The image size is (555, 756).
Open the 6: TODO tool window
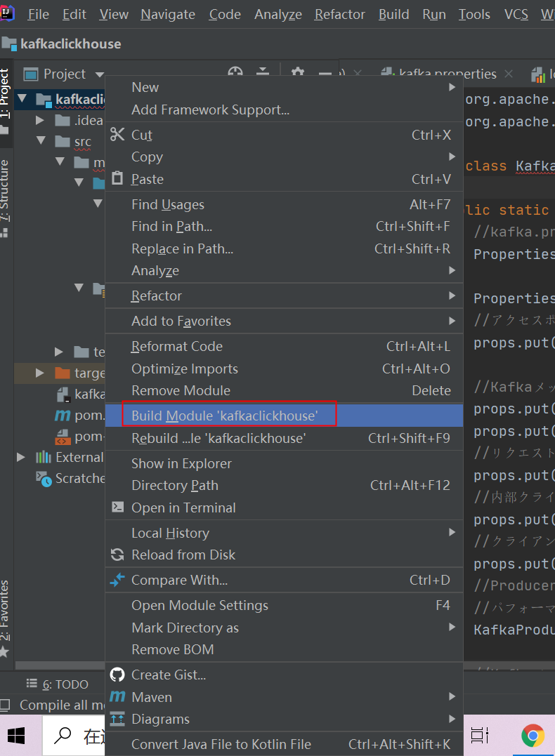click(58, 684)
